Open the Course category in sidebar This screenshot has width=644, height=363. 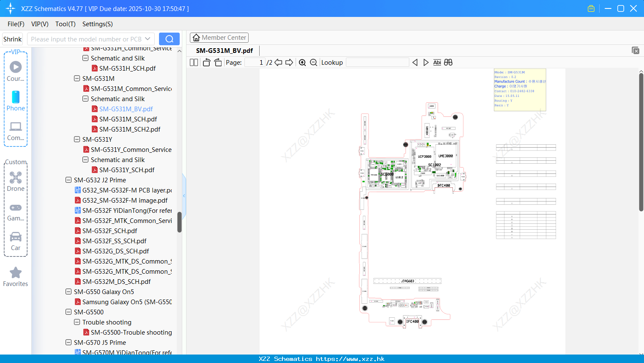pyautogui.click(x=16, y=71)
